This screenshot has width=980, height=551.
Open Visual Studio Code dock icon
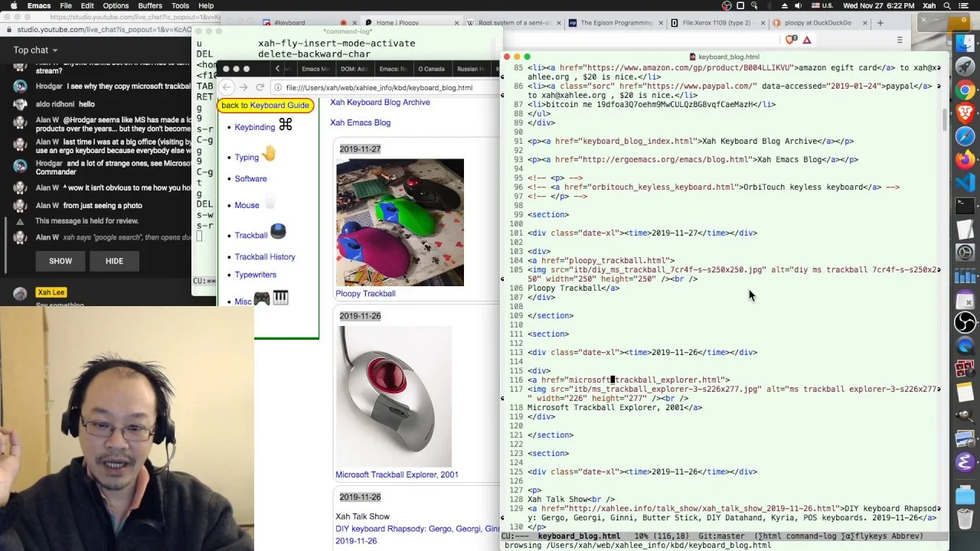click(965, 183)
